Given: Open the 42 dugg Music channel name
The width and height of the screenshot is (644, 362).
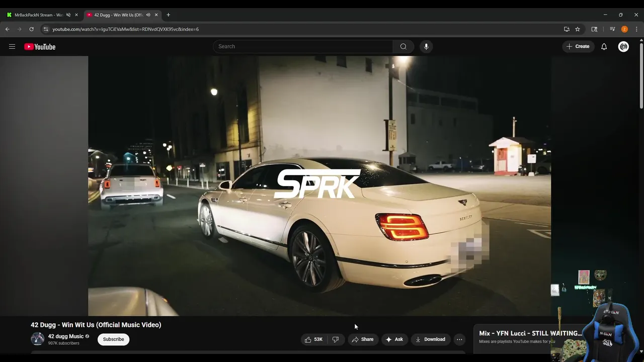Looking at the screenshot, I should [66, 336].
